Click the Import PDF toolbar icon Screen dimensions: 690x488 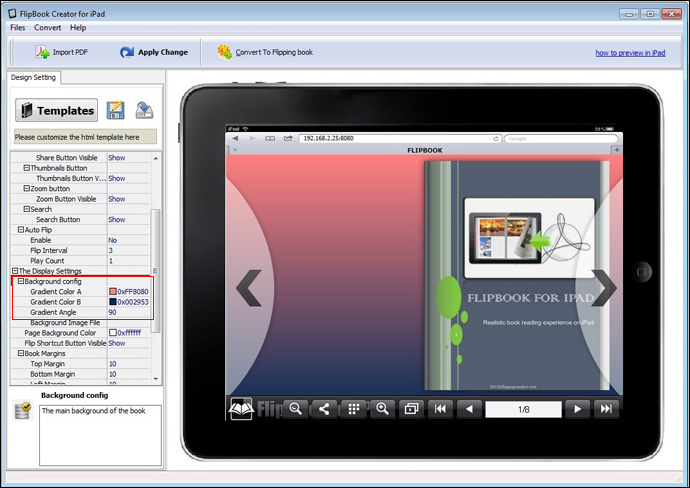pos(42,52)
